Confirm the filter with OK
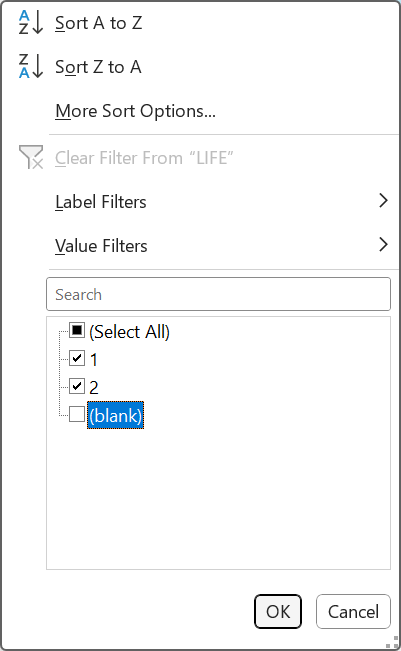 point(278,612)
